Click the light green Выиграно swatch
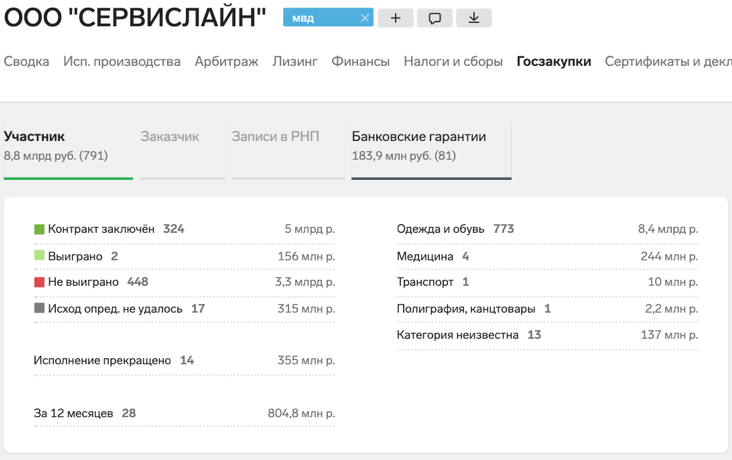This screenshot has height=460, width=732. click(39, 255)
